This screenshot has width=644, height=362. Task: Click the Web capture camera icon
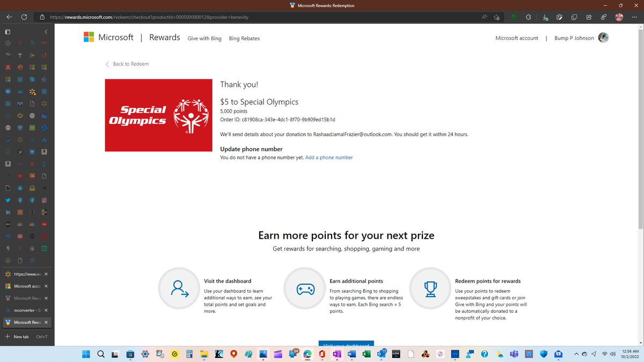[559, 17]
